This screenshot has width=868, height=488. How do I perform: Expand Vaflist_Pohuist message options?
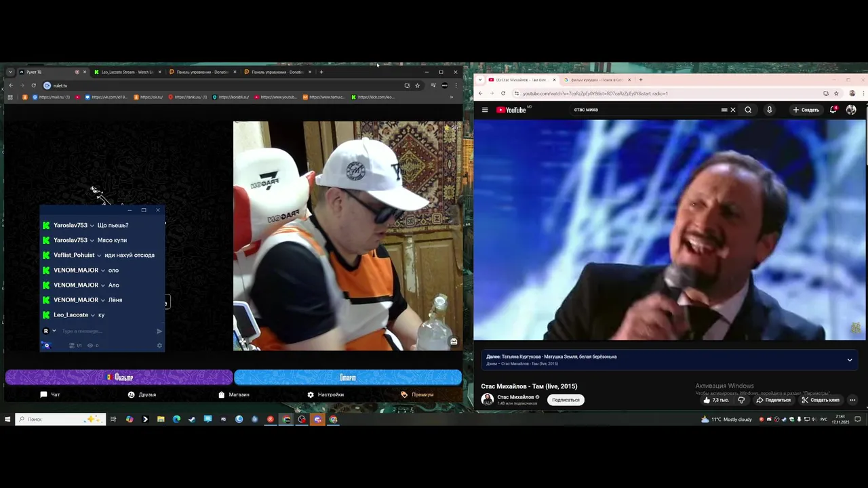(99, 256)
